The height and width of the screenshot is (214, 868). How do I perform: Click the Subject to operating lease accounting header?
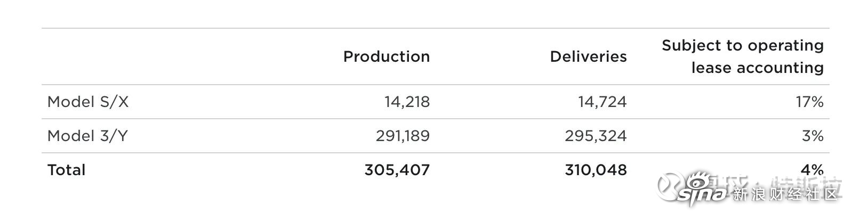coord(743,56)
